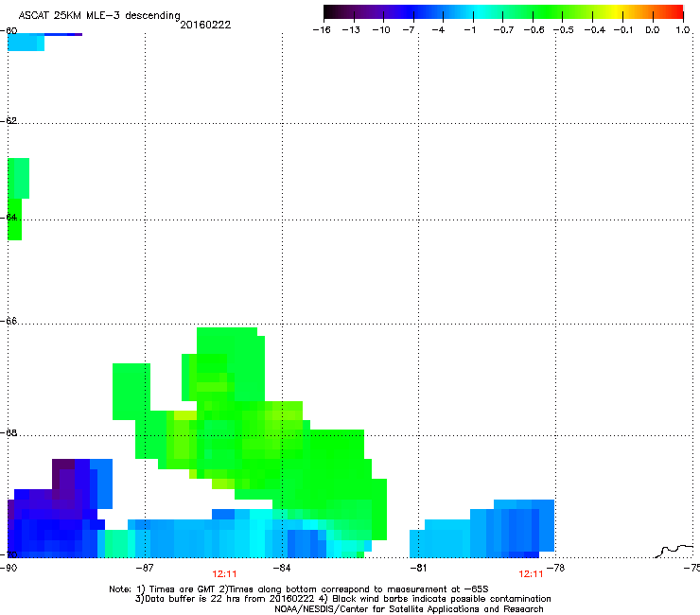Click the coastline outline at the bottom right
Screen dimensions: 700x615
[x=675, y=551]
